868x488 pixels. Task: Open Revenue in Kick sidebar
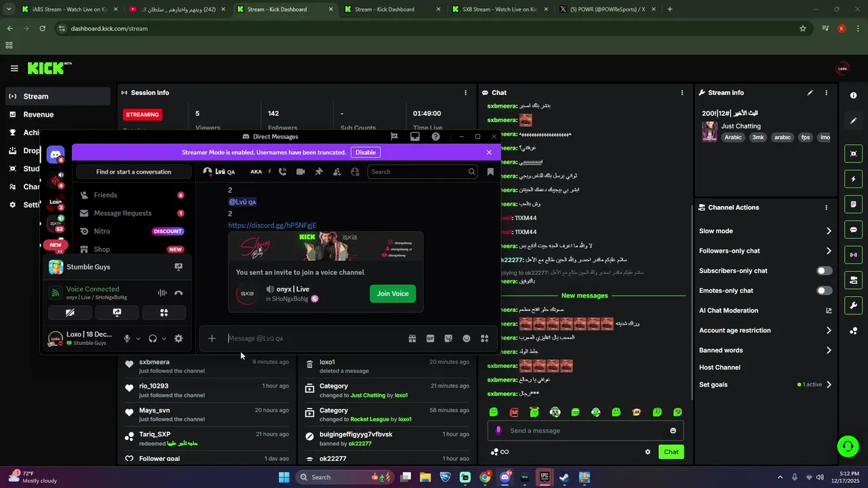pos(58,115)
